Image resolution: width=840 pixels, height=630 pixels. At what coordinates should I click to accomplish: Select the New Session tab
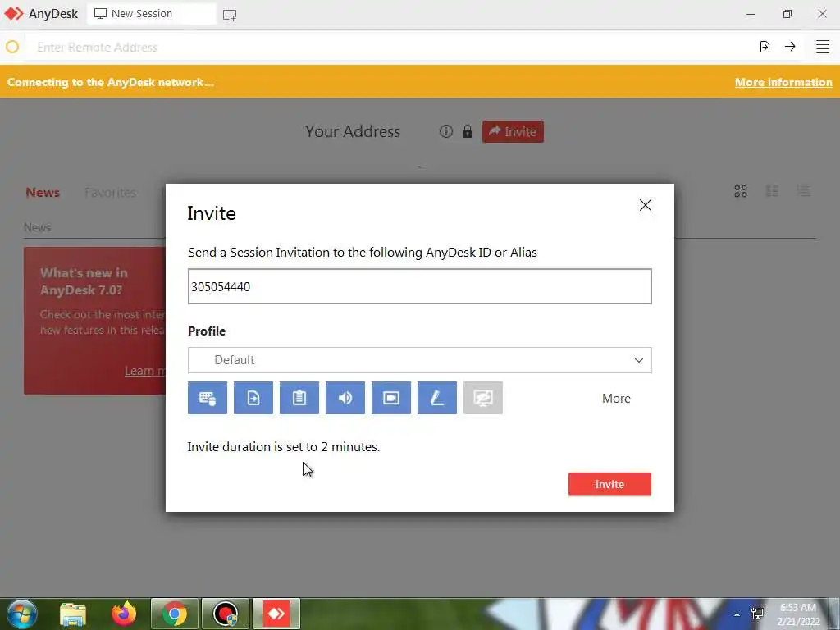pyautogui.click(x=152, y=14)
